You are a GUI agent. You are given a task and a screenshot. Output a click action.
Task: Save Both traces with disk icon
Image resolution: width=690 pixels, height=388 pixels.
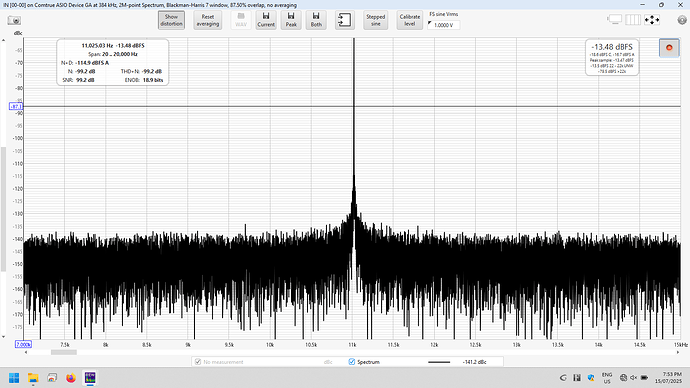pyautogui.click(x=316, y=20)
